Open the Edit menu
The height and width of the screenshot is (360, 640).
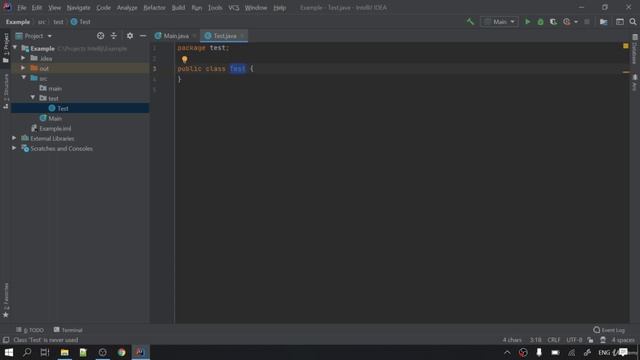[37, 8]
